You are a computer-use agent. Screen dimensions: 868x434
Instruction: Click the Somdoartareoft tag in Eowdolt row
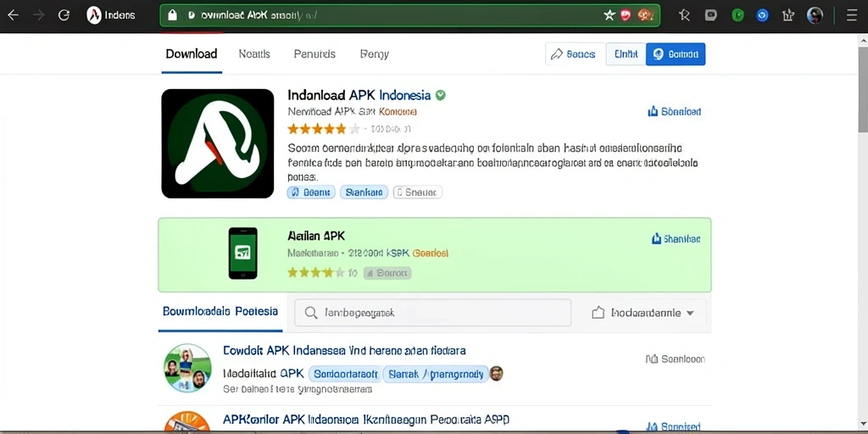coord(344,374)
